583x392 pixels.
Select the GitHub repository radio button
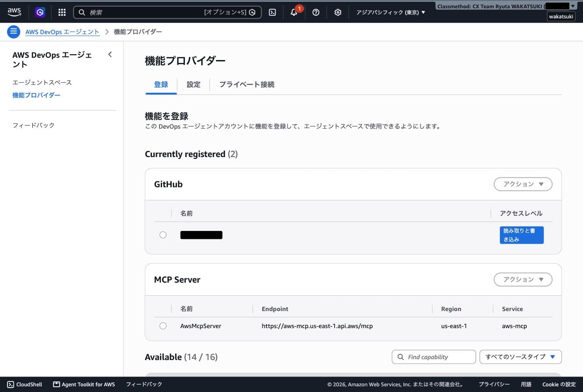pyautogui.click(x=163, y=235)
